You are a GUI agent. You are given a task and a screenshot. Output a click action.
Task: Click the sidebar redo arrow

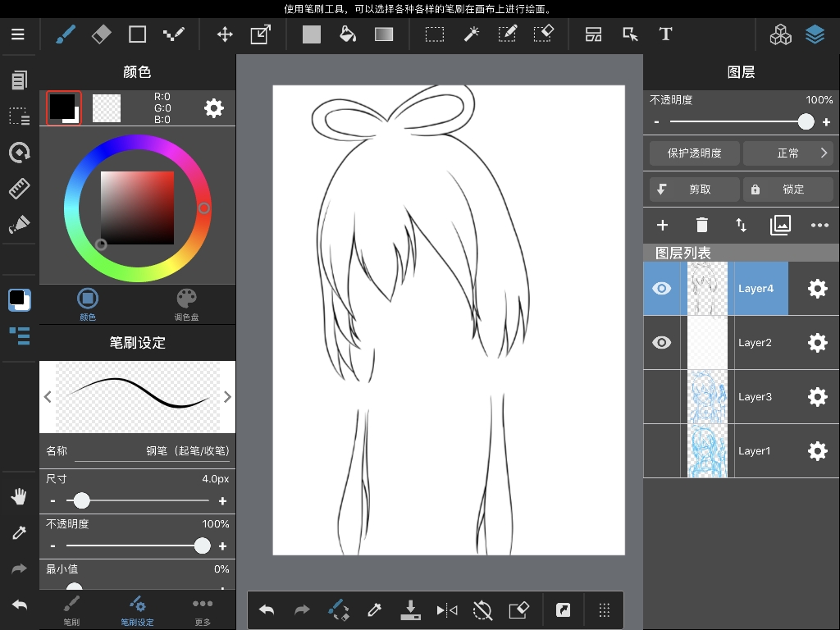[x=20, y=568]
